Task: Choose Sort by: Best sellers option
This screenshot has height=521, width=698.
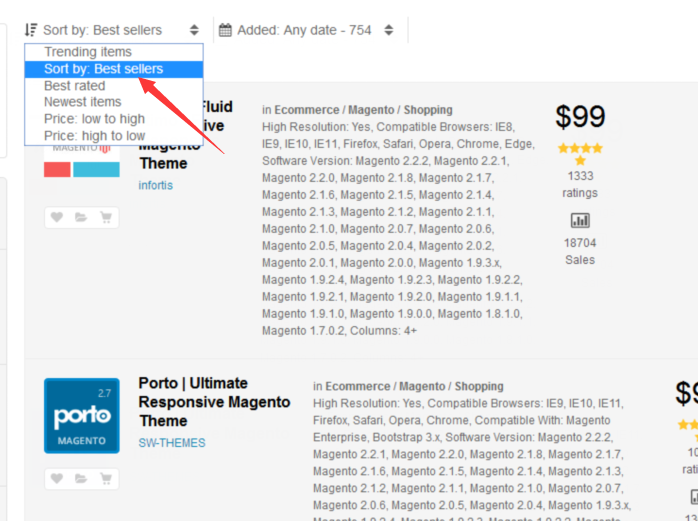Action: point(114,69)
